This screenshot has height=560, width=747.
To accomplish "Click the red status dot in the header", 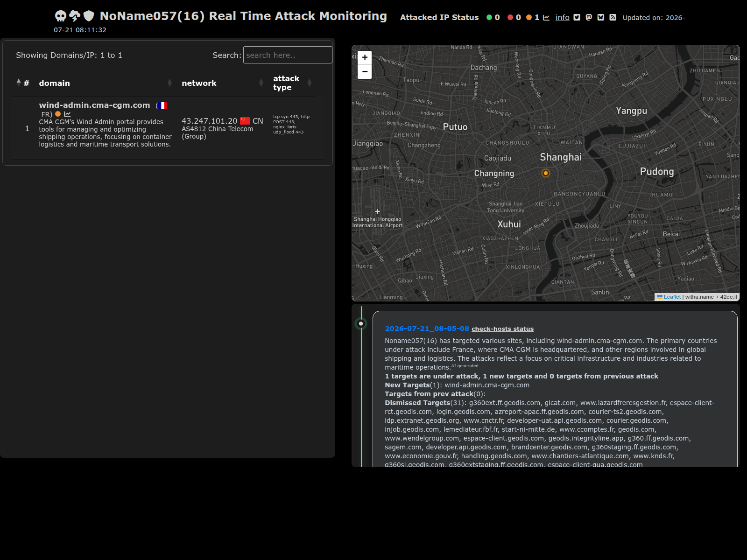I will 510,17.
